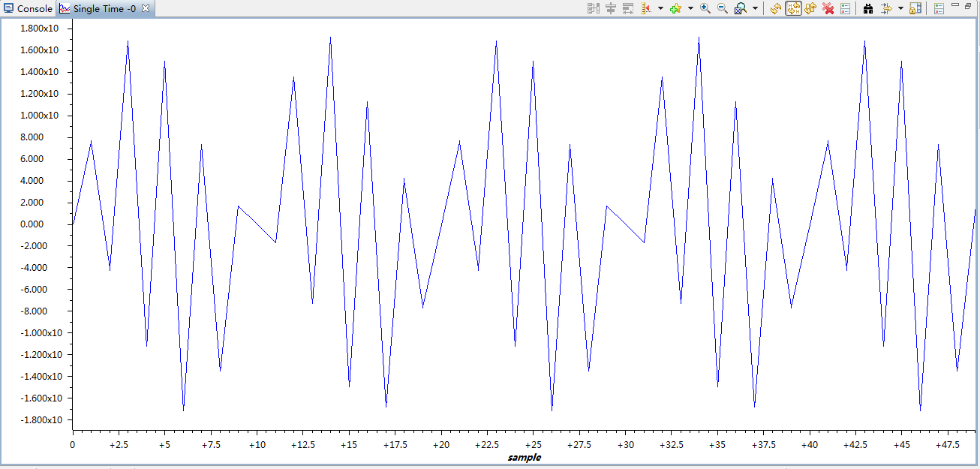
Task: Click the first greyed-out alignment toolbar icon
Action: (x=593, y=8)
